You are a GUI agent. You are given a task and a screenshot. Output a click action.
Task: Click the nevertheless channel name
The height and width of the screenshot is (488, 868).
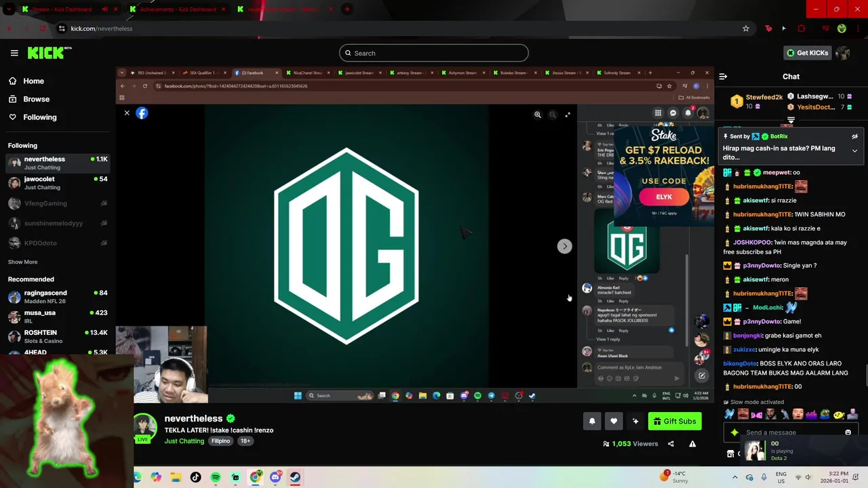[x=193, y=419]
